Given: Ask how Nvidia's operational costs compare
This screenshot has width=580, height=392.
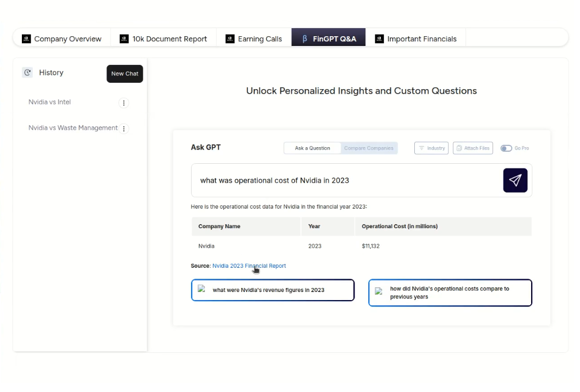Looking at the screenshot, I should point(450,293).
